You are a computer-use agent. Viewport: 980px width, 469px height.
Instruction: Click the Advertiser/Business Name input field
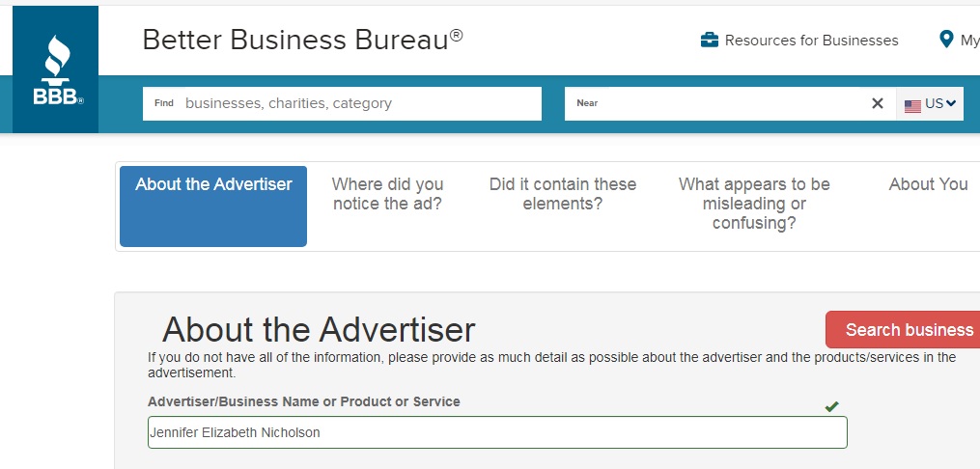497,432
